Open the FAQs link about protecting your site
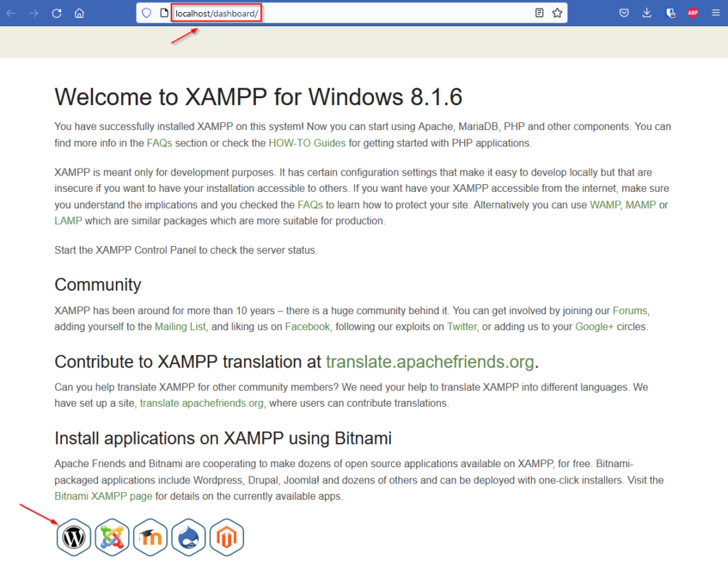The width and height of the screenshot is (728, 566). point(310,205)
